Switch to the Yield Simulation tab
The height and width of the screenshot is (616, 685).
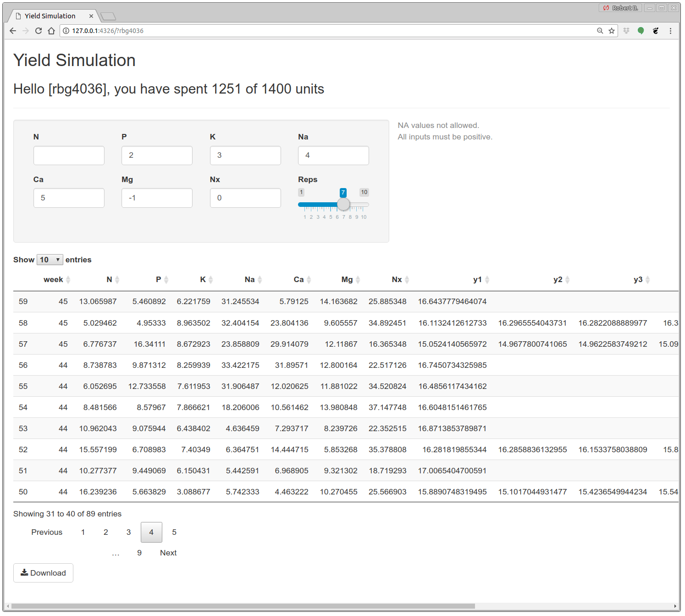point(50,16)
